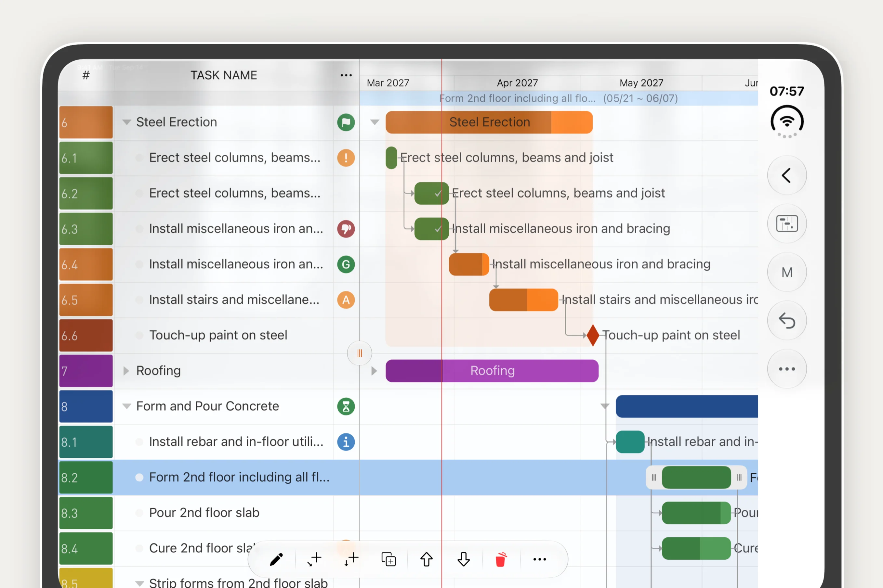Viewport: 883px width, 588px height.
Task: Toggle completion circle for Touch-up paint on steel
Action: (x=139, y=335)
